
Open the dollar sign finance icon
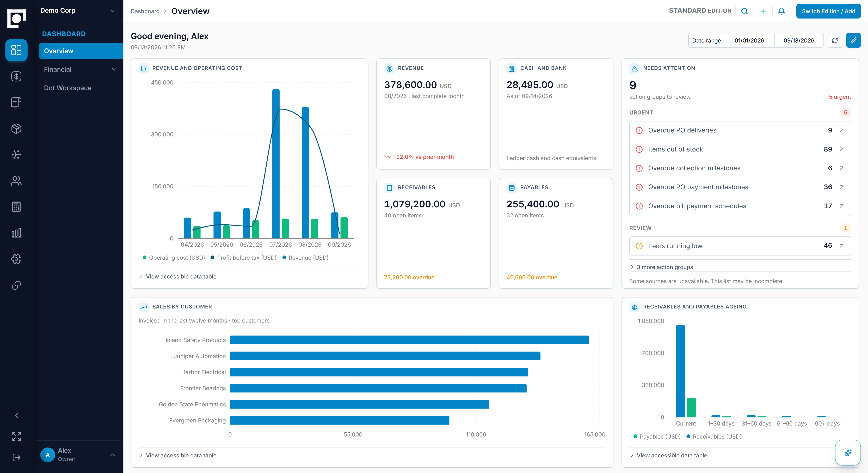tap(16, 77)
